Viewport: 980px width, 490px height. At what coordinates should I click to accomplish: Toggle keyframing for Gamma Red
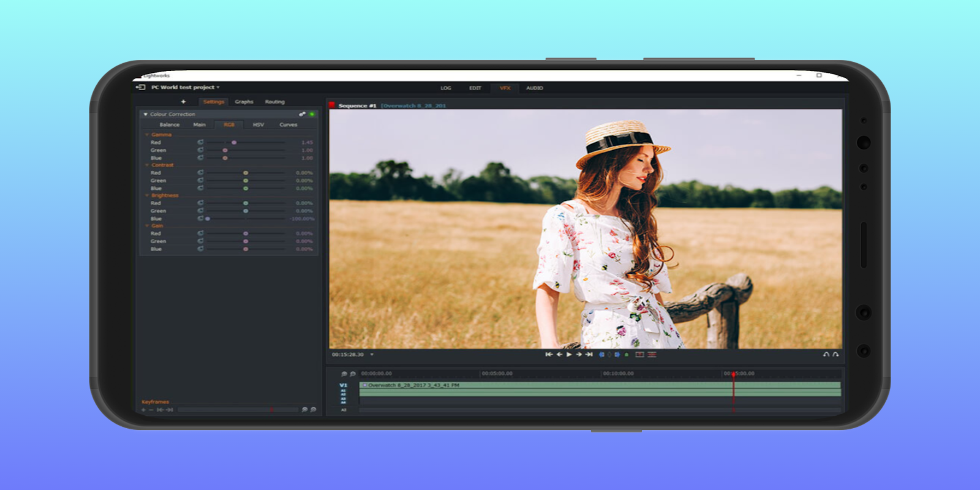click(x=200, y=142)
